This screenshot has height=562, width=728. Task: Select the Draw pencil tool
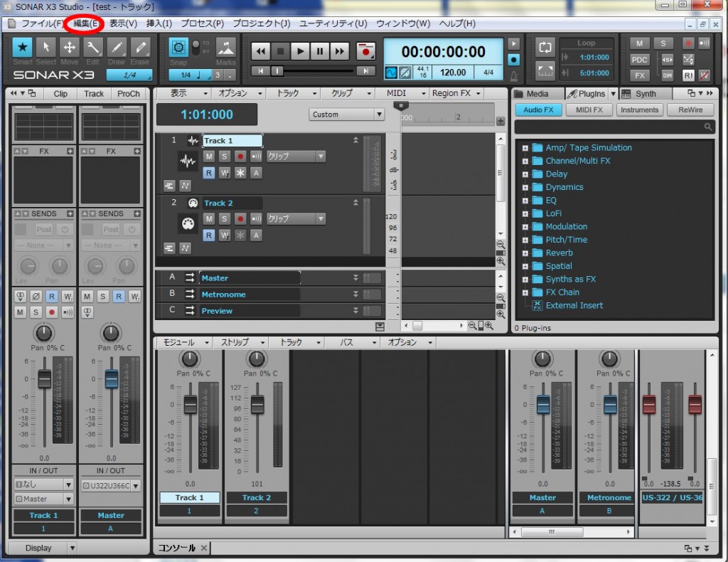click(x=117, y=48)
